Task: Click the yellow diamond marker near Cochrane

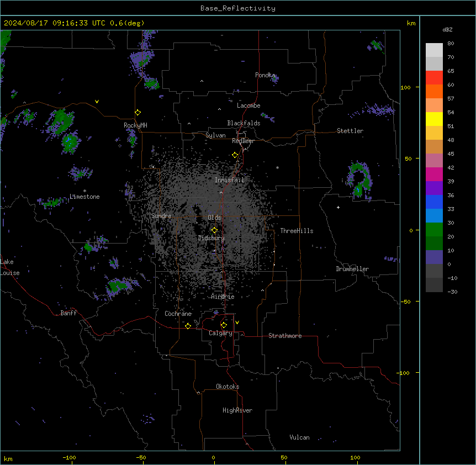Action: coord(188,326)
